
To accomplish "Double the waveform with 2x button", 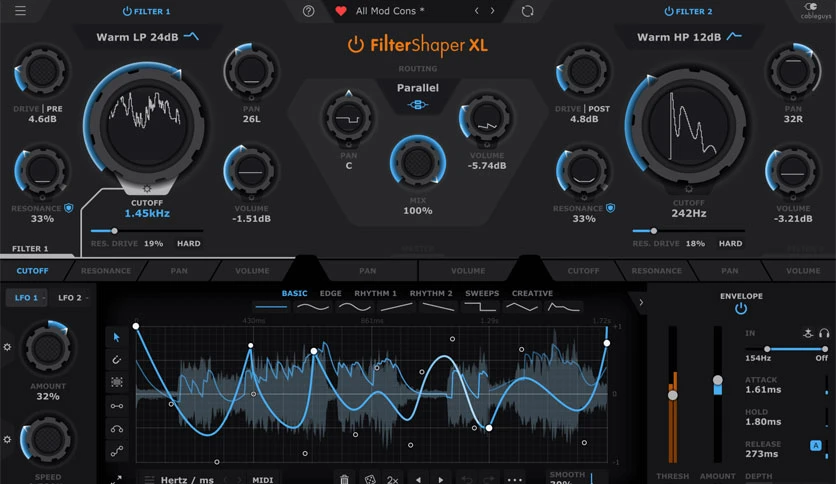I will [x=393, y=480].
